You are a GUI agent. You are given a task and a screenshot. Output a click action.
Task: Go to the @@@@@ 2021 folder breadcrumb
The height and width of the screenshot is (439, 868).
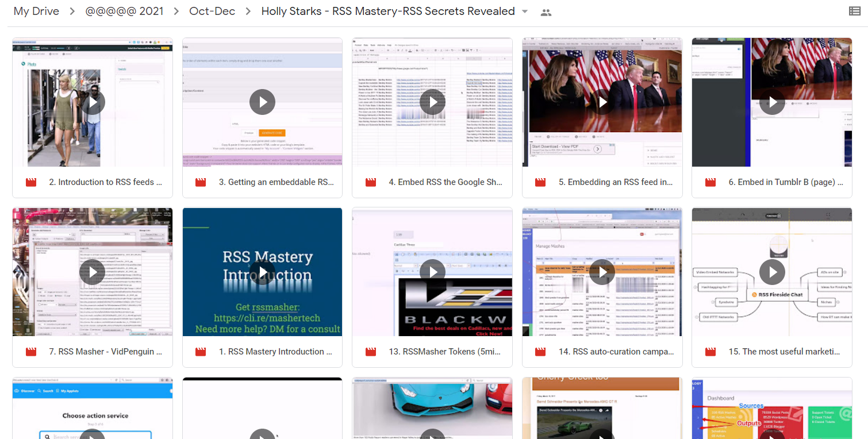[124, 11]
